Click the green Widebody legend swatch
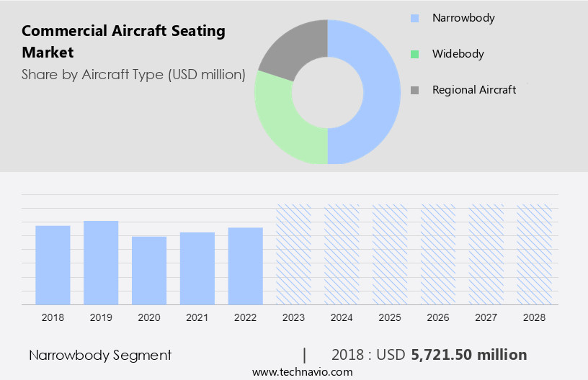 pos(414,54)
